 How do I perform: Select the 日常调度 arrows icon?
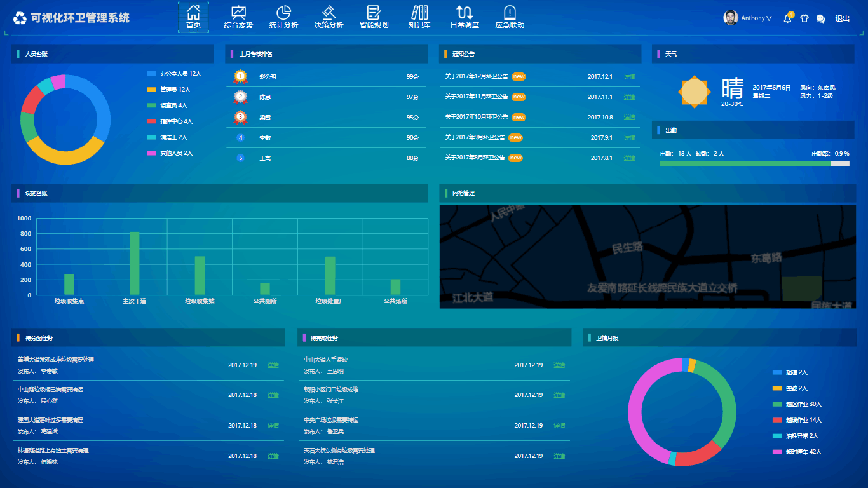(x=465, y=13)
